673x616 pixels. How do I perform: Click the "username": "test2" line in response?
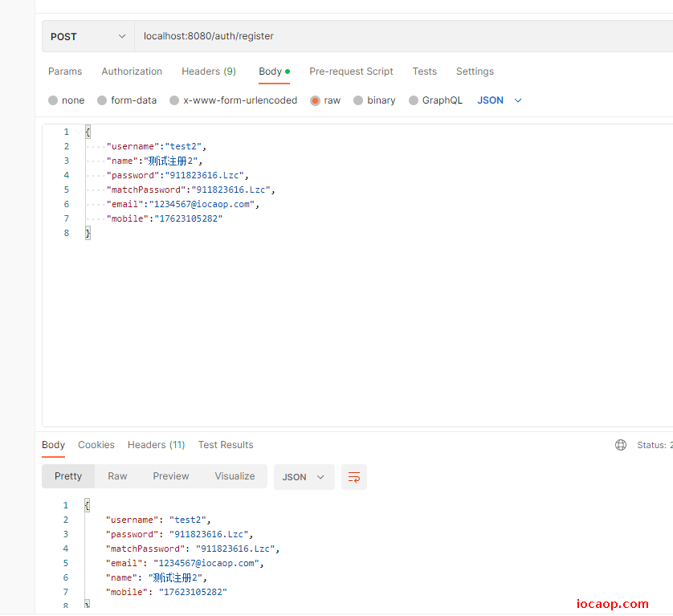158,520
